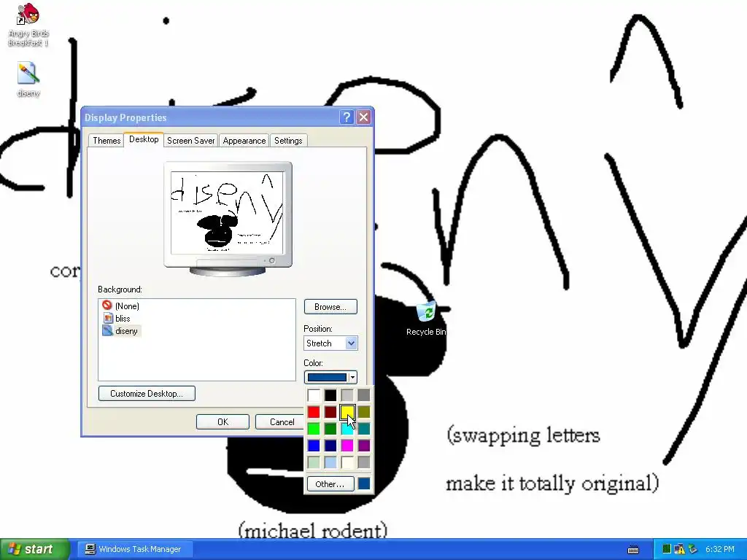Pick the dark gray swatch in top row

click(x=363, y=394)
